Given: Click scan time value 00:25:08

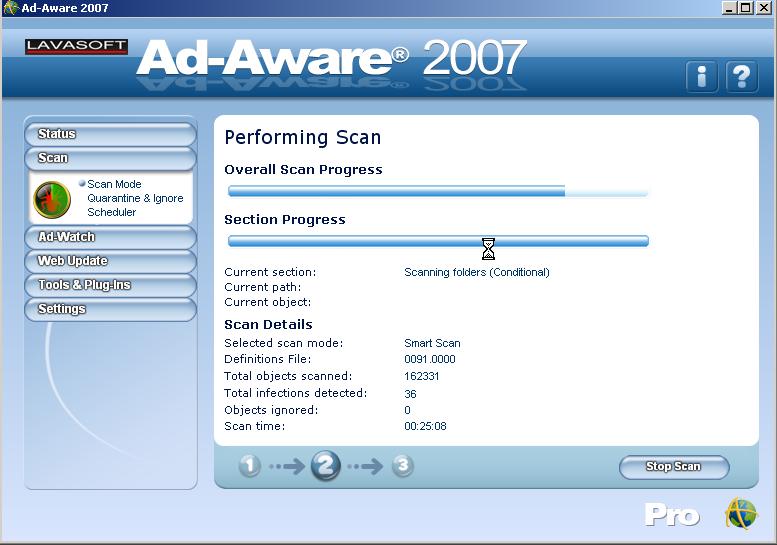Looking at the screenshot, I should [425, 426].
